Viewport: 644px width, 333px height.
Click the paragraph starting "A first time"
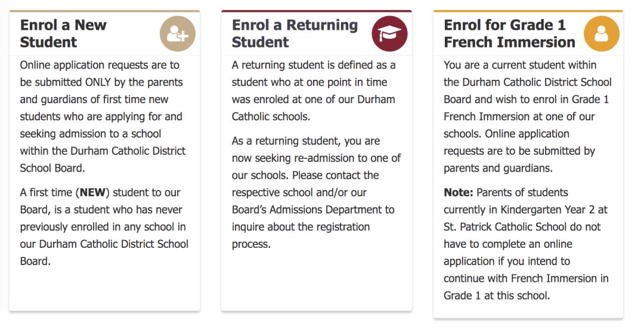pyautogui.click(x=104, y=226)
